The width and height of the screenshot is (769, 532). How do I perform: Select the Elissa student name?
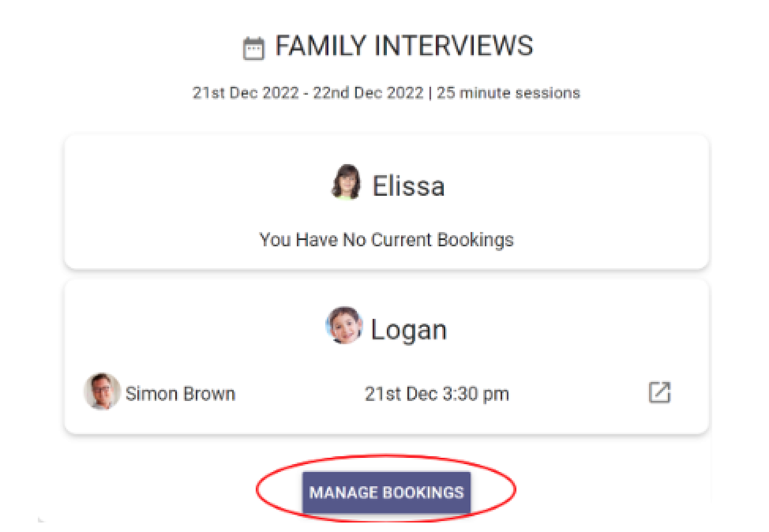[408, 186]
